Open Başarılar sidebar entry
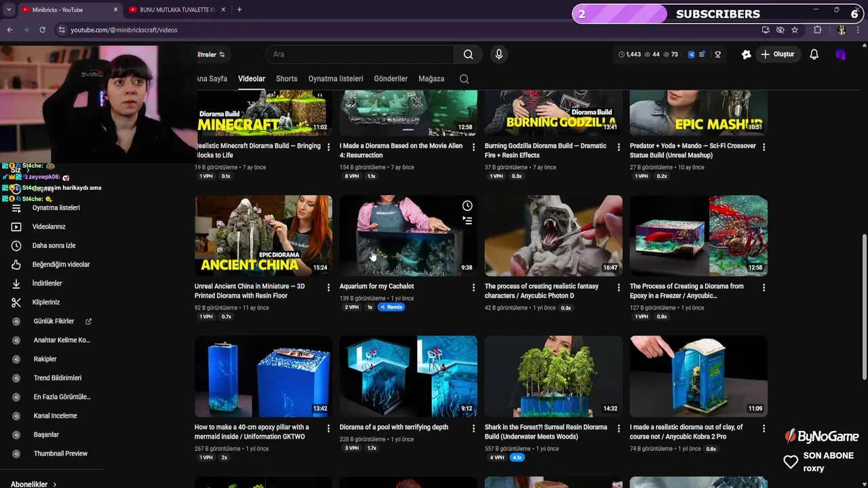Viewport: 868px width, 488px height. (x=46, y=434)
